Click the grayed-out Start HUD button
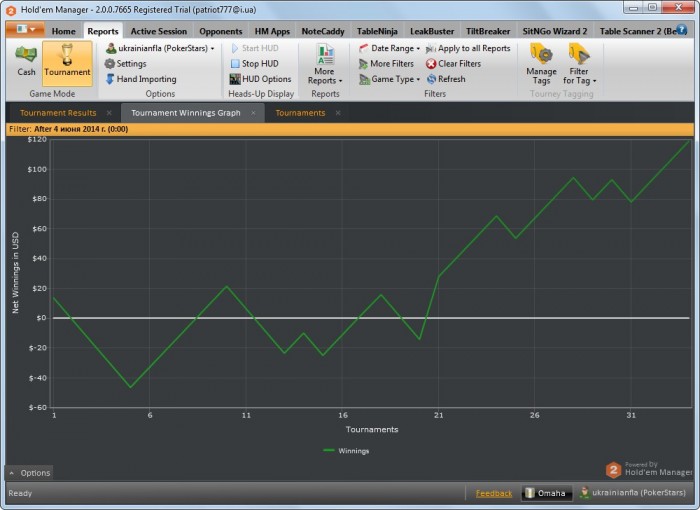 (255, 48)
